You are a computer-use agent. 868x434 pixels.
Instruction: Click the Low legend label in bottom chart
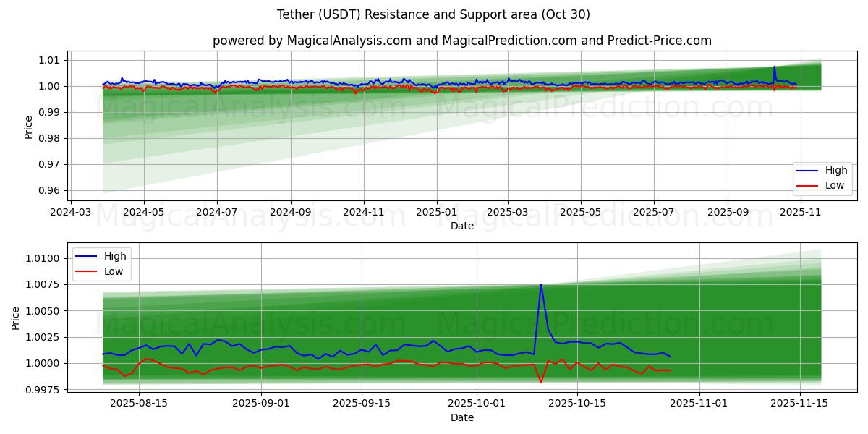[113, 271]
